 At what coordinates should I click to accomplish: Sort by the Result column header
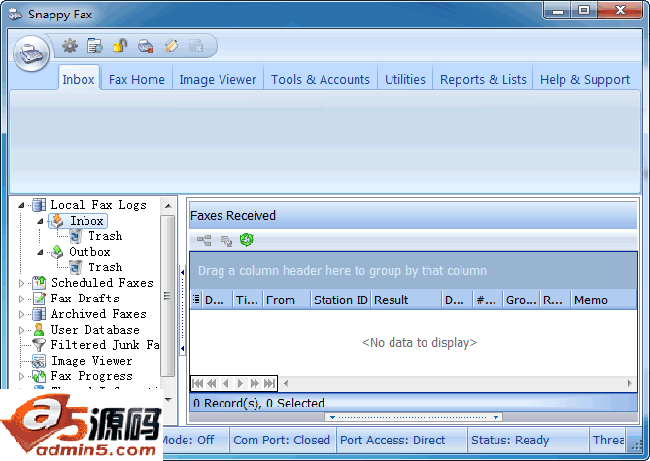pos(406,300)
